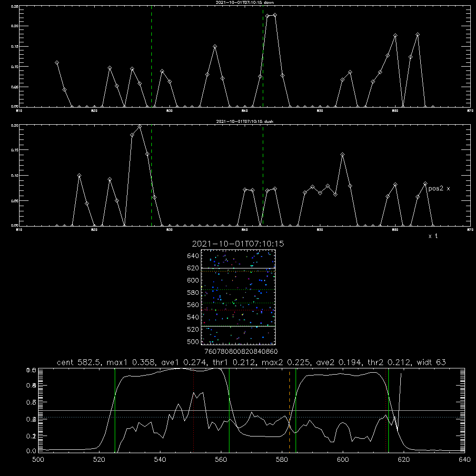This screenshot has width=476, height=476.
Task: Click the orange dashed vertical line in bottom plot
Action: [289, 410]
